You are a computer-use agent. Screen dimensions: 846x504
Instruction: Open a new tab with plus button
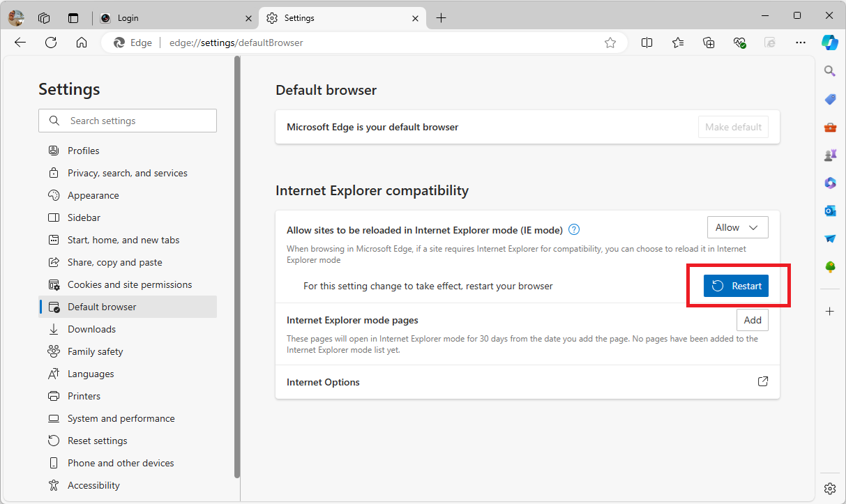click(x=441, y=18)
